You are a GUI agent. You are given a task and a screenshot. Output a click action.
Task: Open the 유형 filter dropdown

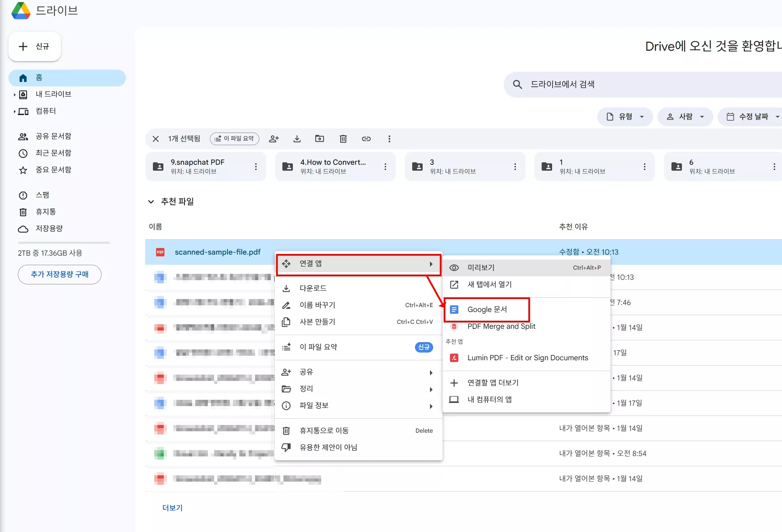point(625,116)
